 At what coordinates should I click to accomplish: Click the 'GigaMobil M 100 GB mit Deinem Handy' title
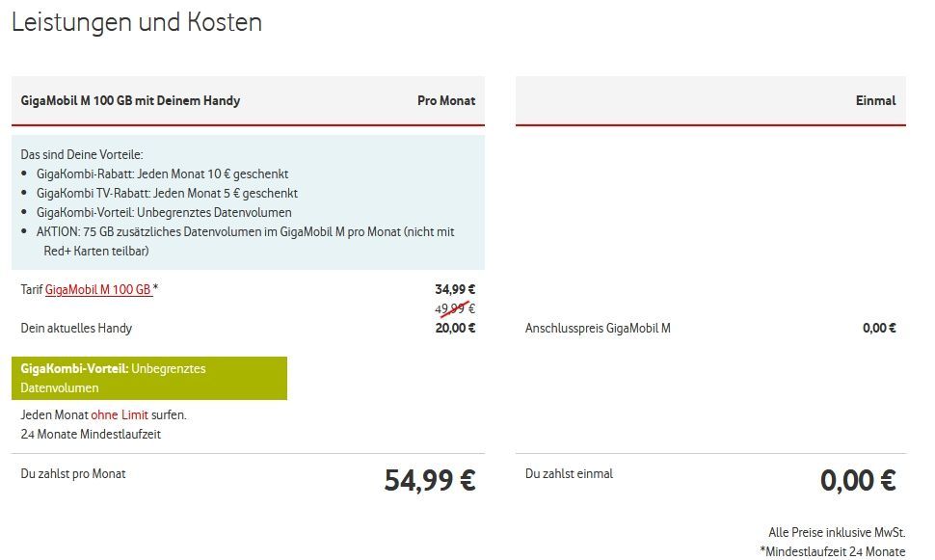pos(131,100)
